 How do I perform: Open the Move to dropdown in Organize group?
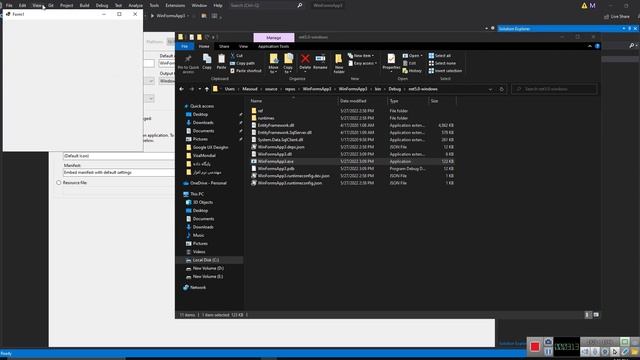[273, 63]
